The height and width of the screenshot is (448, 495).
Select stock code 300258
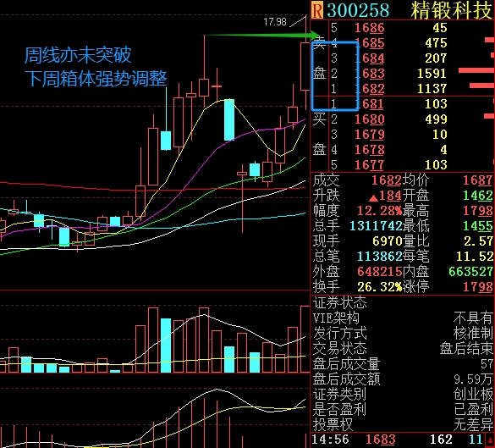(x=358, y=10)
